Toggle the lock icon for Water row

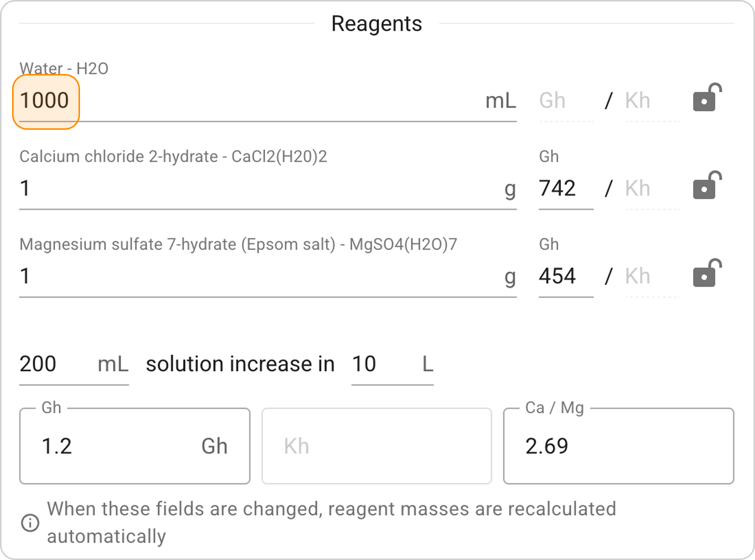[x=707, y=98]
